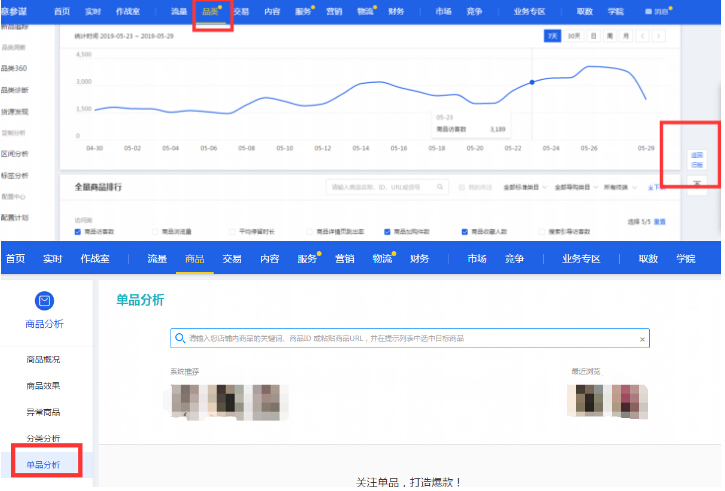Enable the 商品浏览量 checkbox
Screen dimensions: 725x491
click(155, 231)
